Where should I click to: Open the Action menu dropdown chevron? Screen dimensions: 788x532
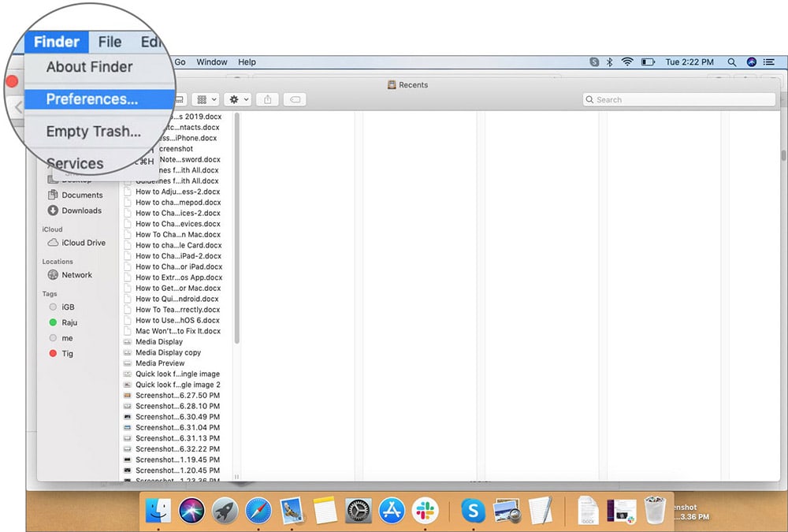(x=246, y=99)
